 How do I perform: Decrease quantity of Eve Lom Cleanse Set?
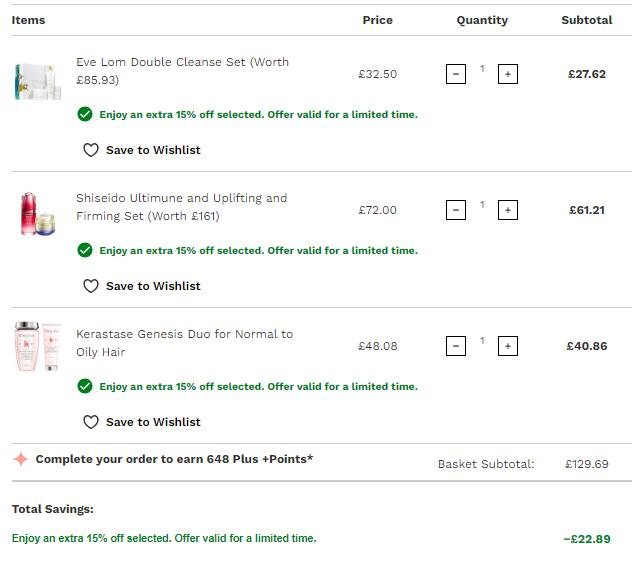[455, 74]
